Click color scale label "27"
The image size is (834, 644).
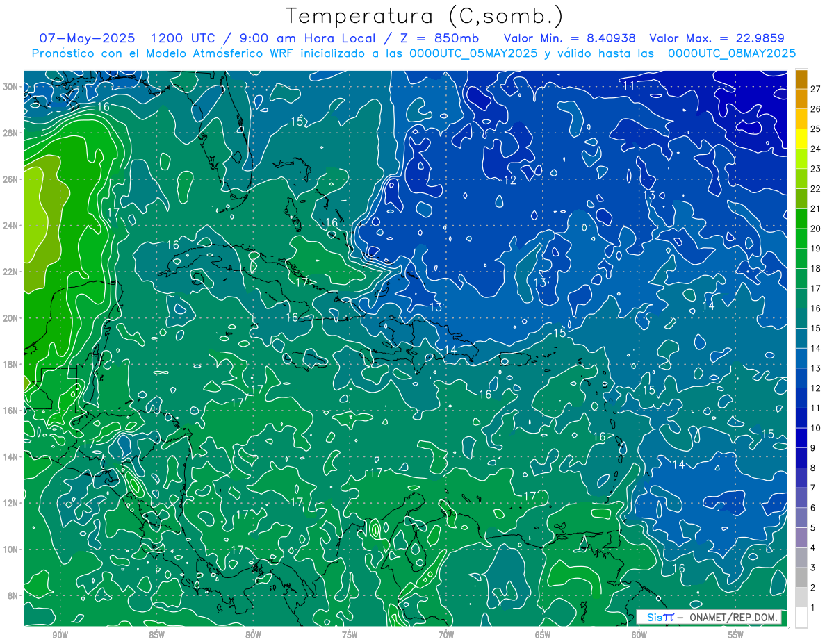tap(816, 89)
